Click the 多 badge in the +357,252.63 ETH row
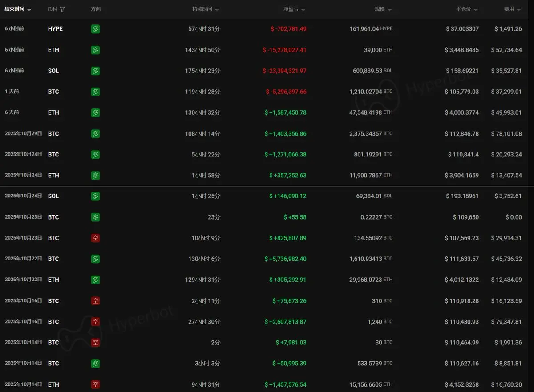Image resolution: width=534 pixels, height=392 pixels. pyautogui.click(x=95, y=176)
